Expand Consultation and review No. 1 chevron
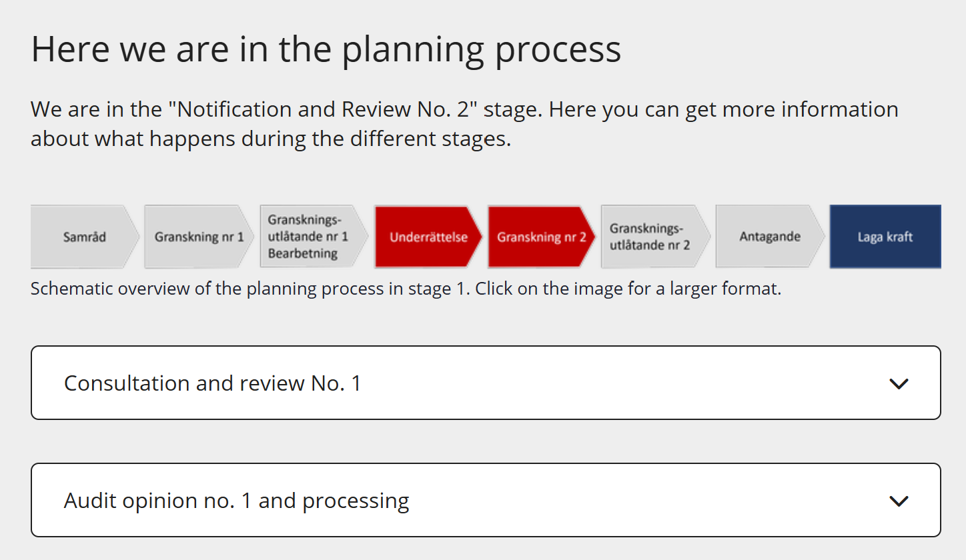This screenshot has width=966, height=560. [x=899, y=383]
